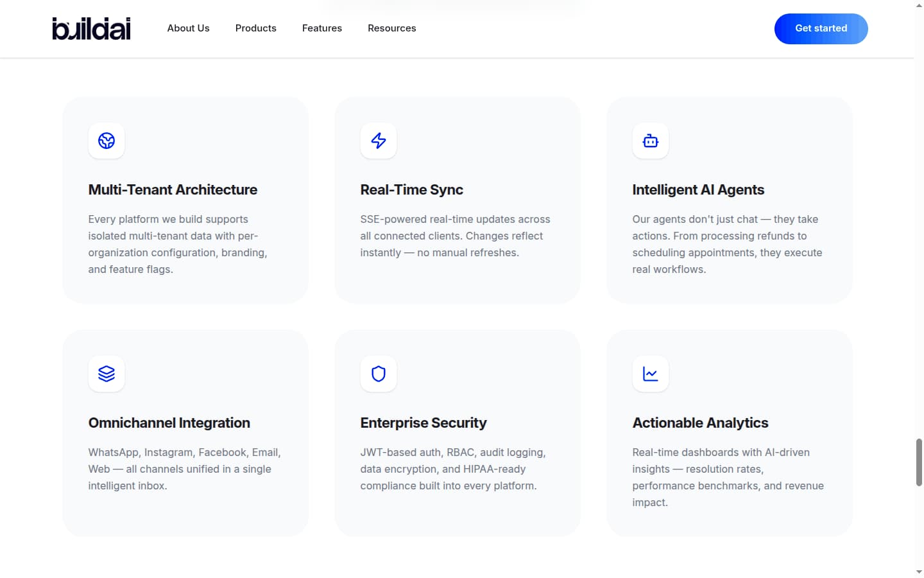Viewport: 924px width, 578px height.
Task: Click the text 'JWT-based auth, RBAC, audit logging,'
Action: tap(453, 452)
